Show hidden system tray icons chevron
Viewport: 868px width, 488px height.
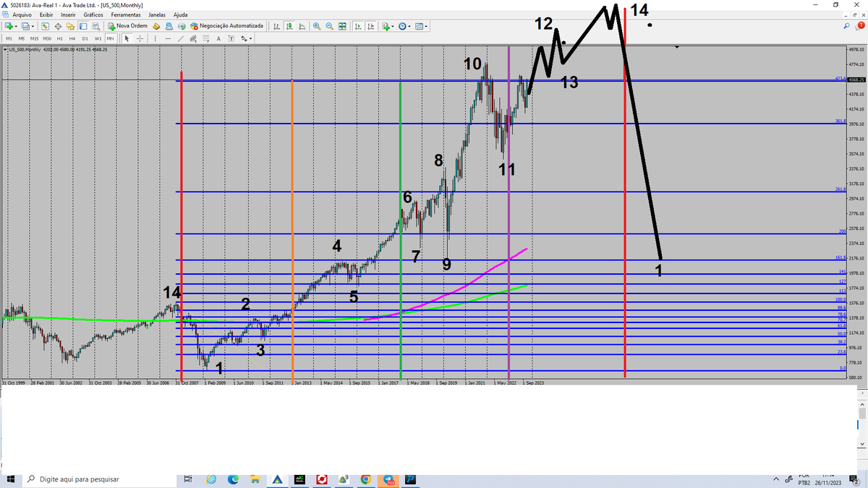point(777,479)
